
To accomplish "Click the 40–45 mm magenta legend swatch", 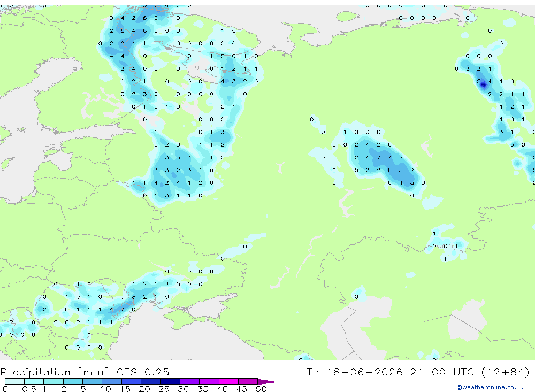I will pyautogui.click(x=228, y=381).
